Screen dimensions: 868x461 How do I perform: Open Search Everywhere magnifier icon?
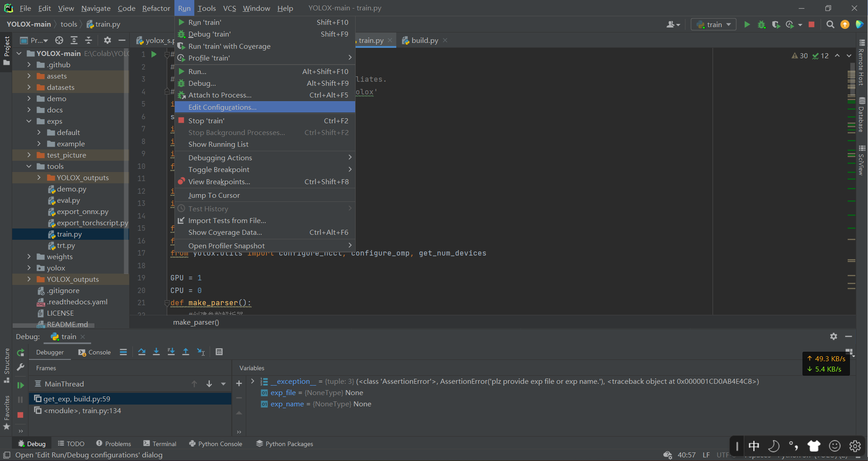click(x=830, y=24)
